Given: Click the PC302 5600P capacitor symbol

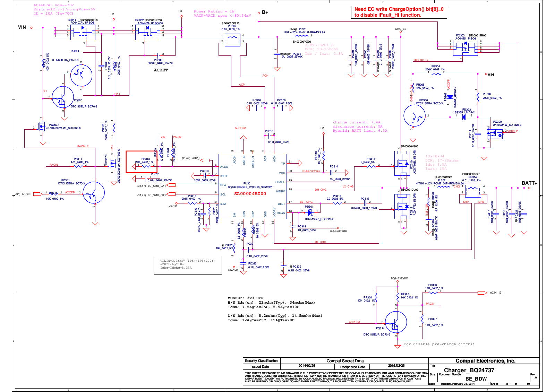Looking at the screenshot, I should (158, 55).
